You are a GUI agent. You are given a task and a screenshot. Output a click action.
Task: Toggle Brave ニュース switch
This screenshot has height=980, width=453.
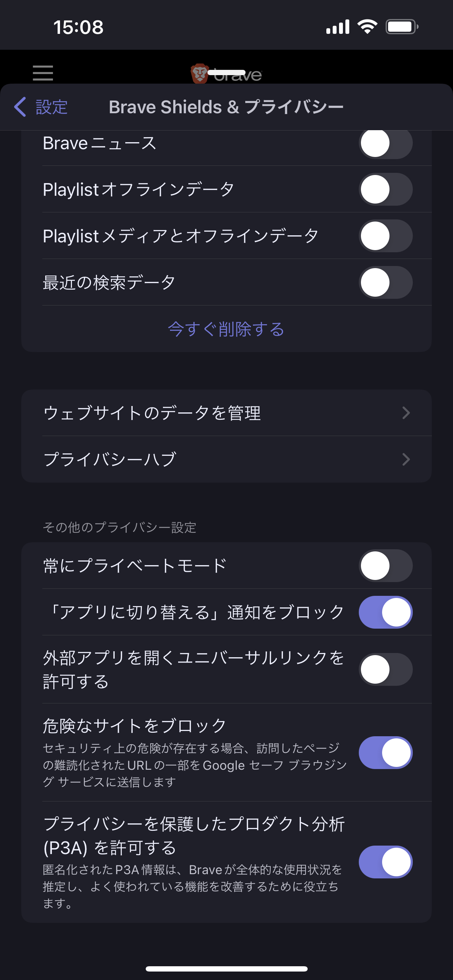coord(386,143)
